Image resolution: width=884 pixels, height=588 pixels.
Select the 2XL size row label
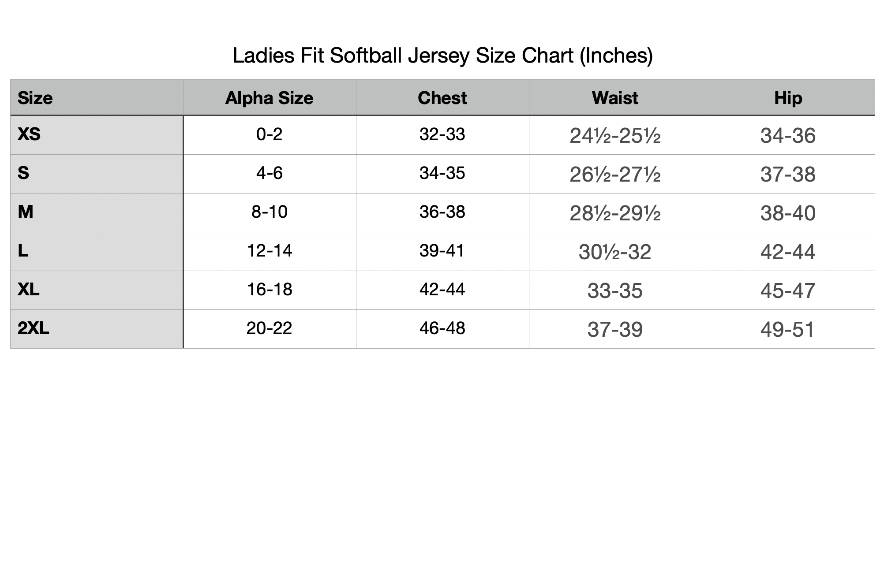point(34,328)
